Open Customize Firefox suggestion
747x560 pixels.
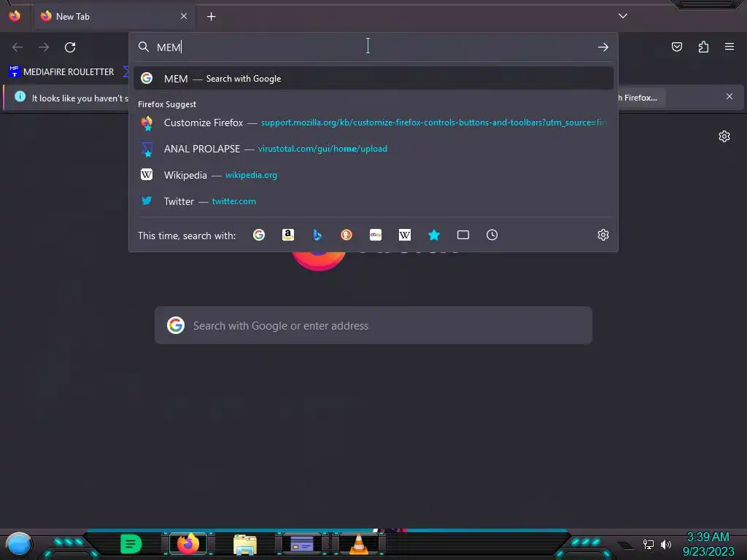pyautogui.click(x=373, y=122)
